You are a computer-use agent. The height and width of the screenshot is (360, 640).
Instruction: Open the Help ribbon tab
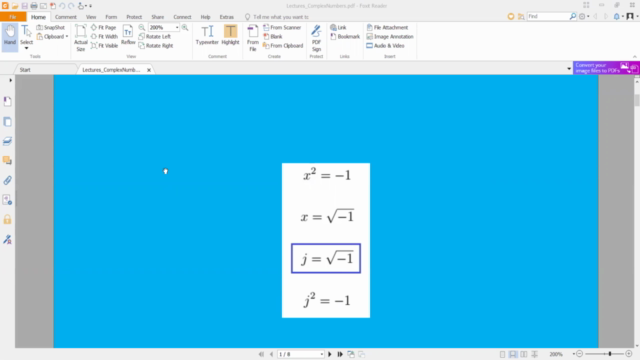(x=205, y=17)
